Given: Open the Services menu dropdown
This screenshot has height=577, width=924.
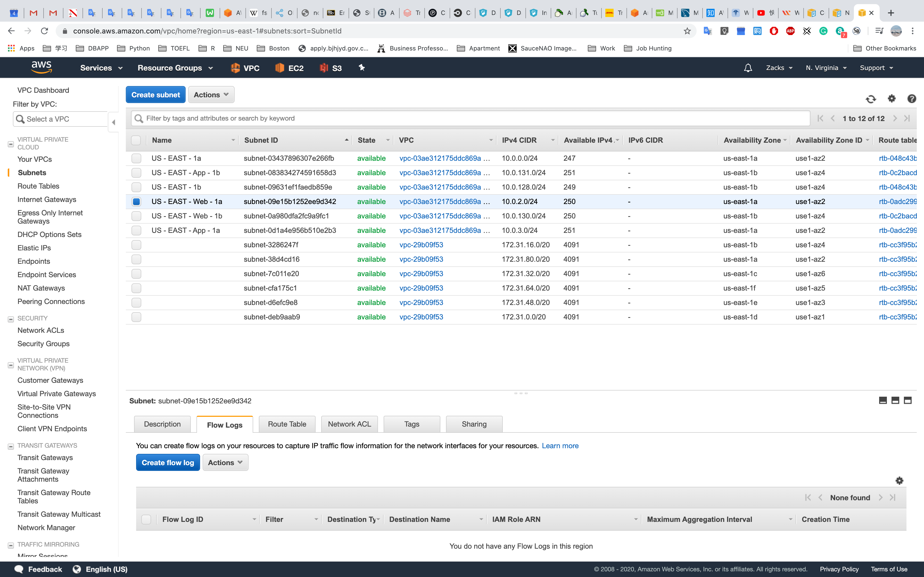Looking at the screenshot, I should coord(101,68).
